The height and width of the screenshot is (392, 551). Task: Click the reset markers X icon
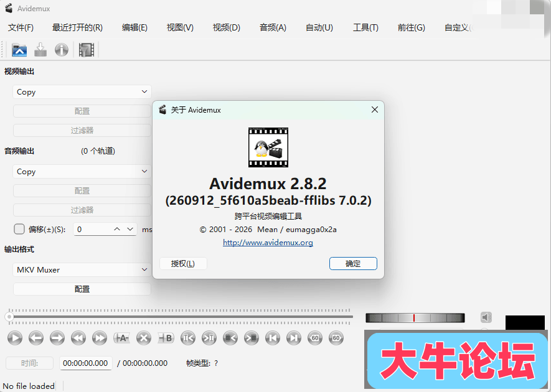click(143, 338)
